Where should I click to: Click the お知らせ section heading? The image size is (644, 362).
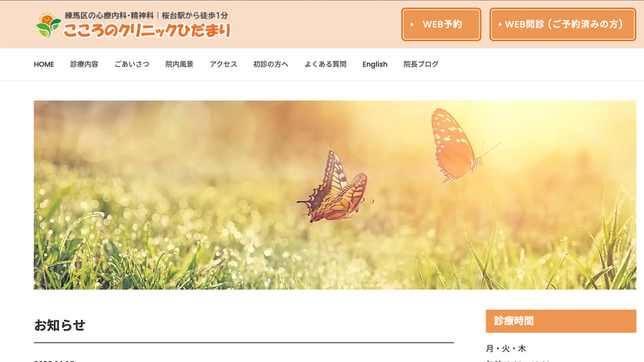(x=60, y=326)
